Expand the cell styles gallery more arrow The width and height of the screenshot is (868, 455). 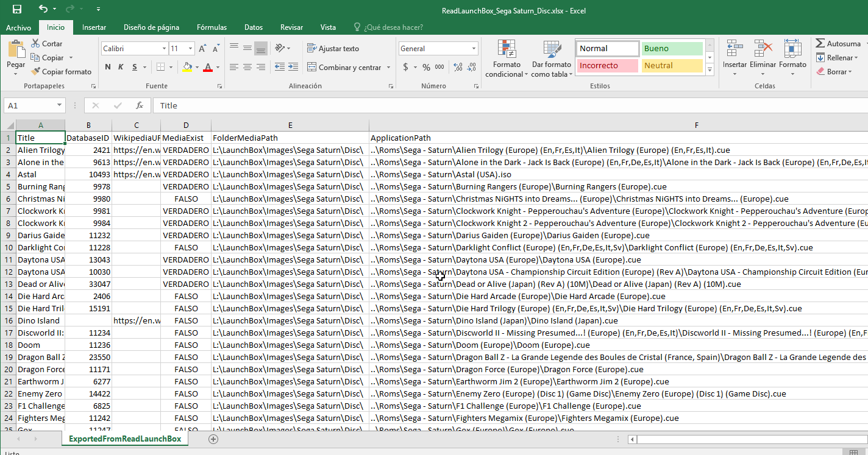click(710, 70)
